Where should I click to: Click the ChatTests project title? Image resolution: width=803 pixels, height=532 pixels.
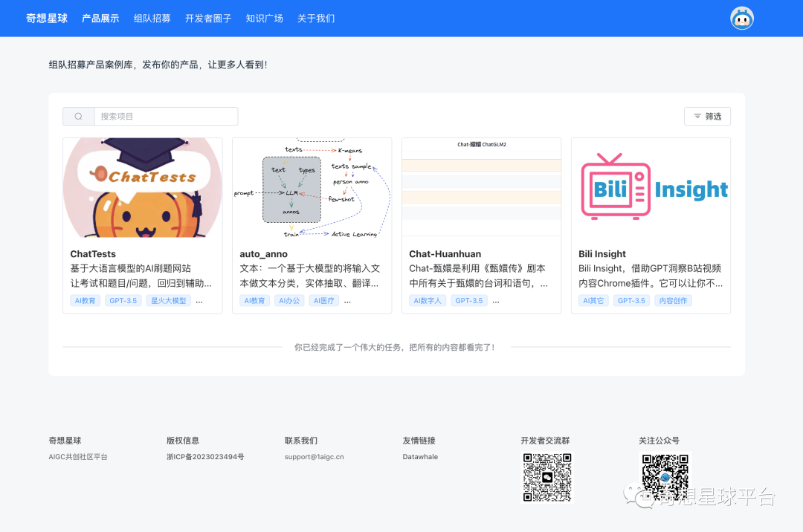[93, 253]
